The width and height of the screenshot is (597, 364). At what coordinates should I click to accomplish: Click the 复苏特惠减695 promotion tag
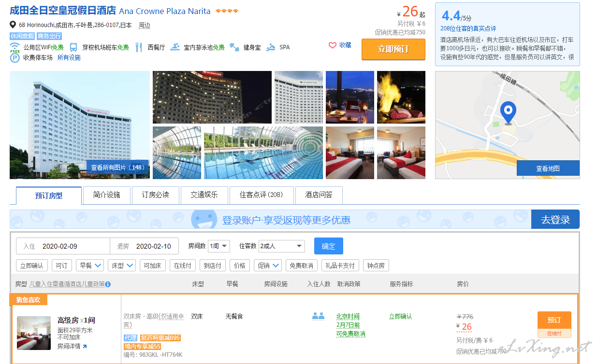[x=160, y=338]
